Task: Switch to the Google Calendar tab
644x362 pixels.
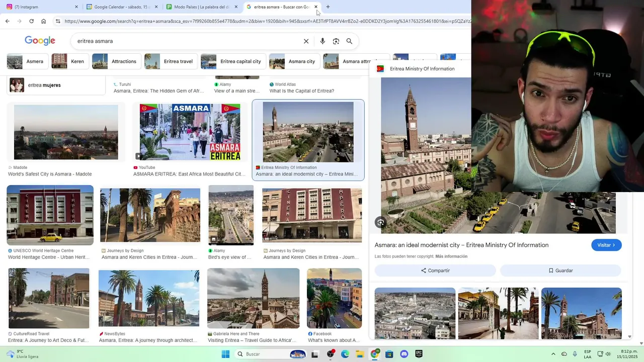Action: point(122,7)
